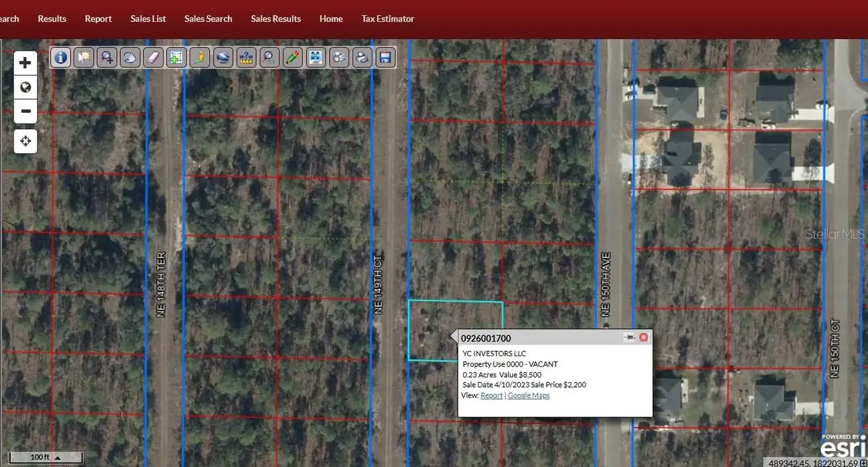View the parcel Report link
868x467 pixels.
coord(491,395)
